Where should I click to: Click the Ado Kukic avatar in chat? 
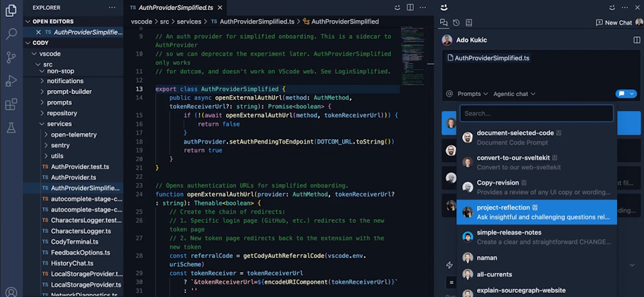447,40
